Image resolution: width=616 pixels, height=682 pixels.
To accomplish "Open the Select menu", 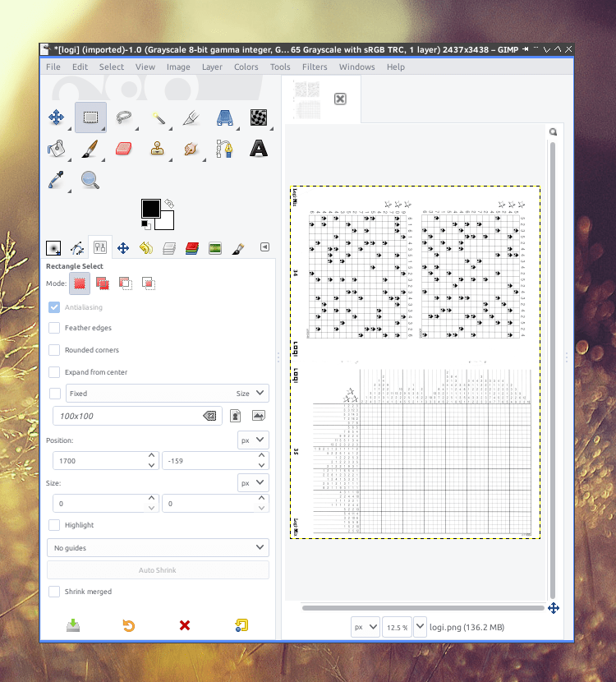I will point(111,67).
